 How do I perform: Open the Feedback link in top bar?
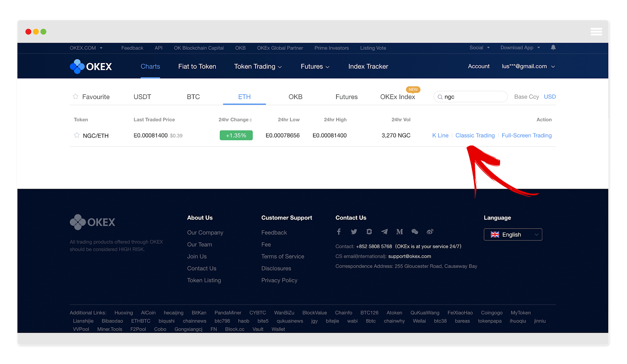point(132,48)
